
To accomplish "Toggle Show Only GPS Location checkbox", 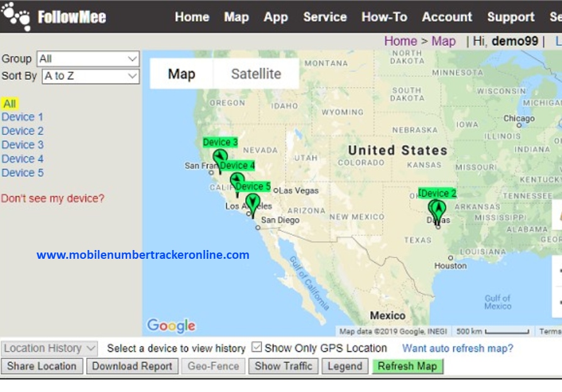I will coord(256,347).
